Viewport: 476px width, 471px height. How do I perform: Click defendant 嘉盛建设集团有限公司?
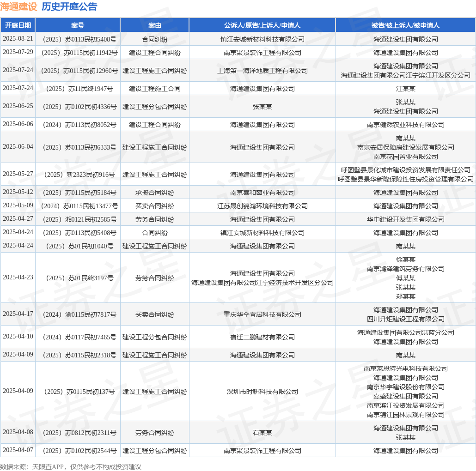point(406,396)
